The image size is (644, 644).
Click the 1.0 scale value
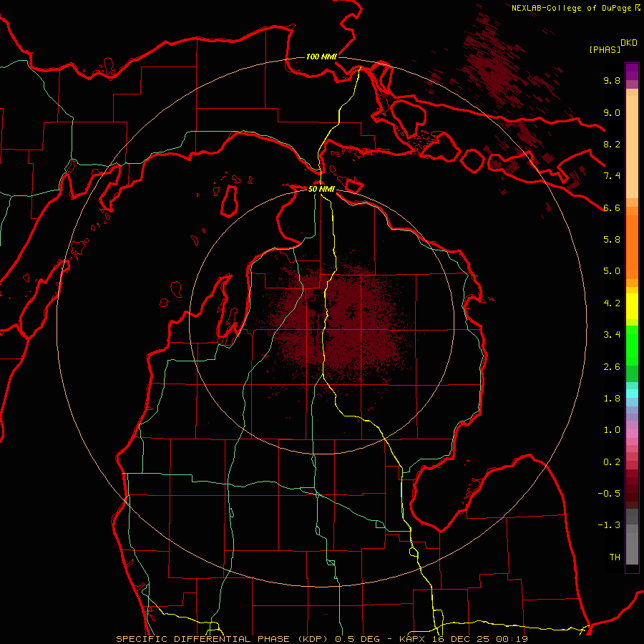pos(612,430)
